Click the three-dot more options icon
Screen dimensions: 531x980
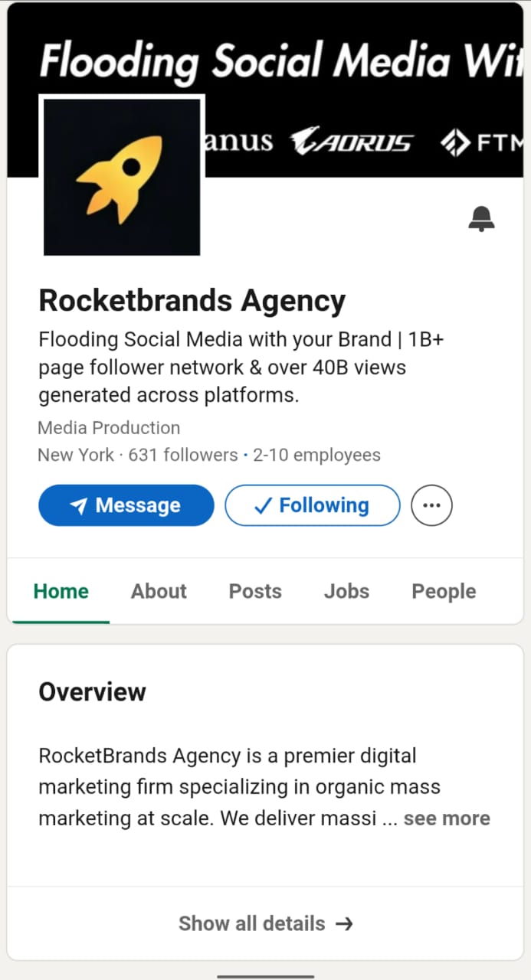pyautogui.click(x=432, y=505)
